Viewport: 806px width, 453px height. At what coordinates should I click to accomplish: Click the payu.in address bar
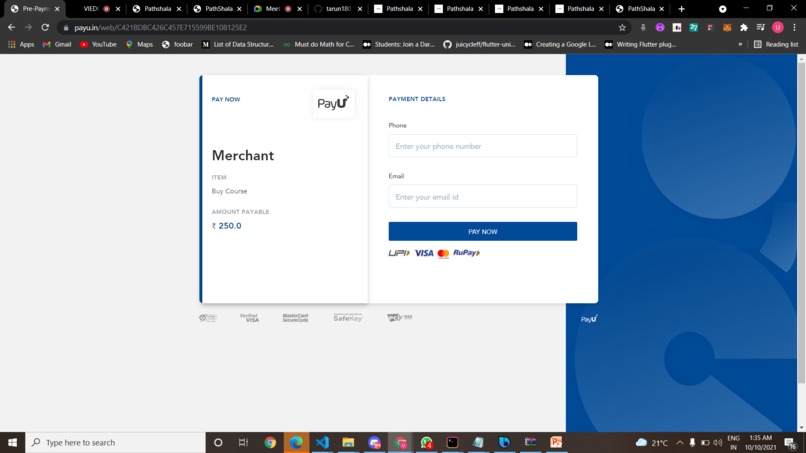click(x=339, y=27)
